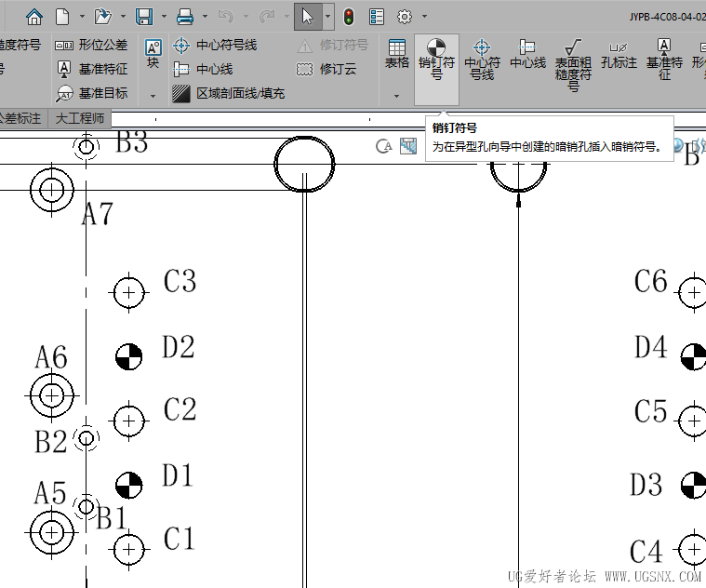Click the A7 annotation label
The image size is (706, 588).
coord(98,213)
